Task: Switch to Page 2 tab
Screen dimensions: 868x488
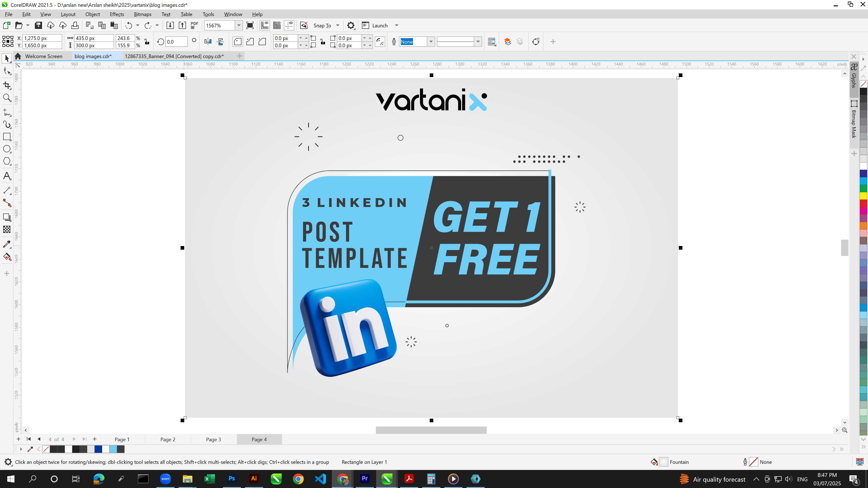Action: pos(167,439)
